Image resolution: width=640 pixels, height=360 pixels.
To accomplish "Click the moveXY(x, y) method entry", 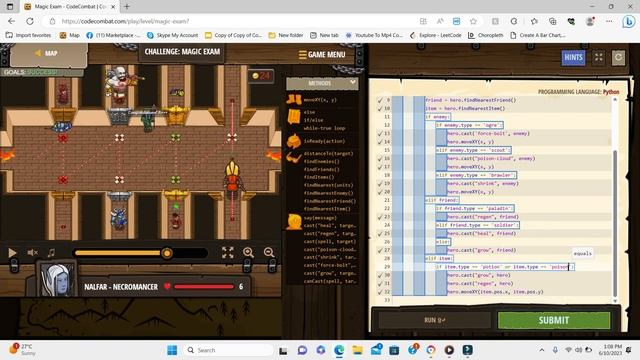I will [x=320, y=100].
